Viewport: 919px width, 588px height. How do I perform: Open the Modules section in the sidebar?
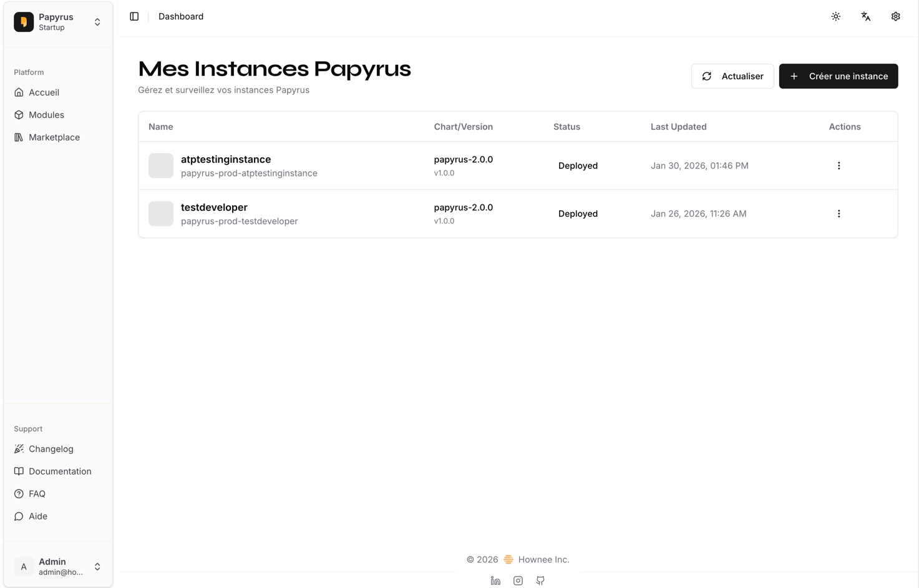click(46, 115)
